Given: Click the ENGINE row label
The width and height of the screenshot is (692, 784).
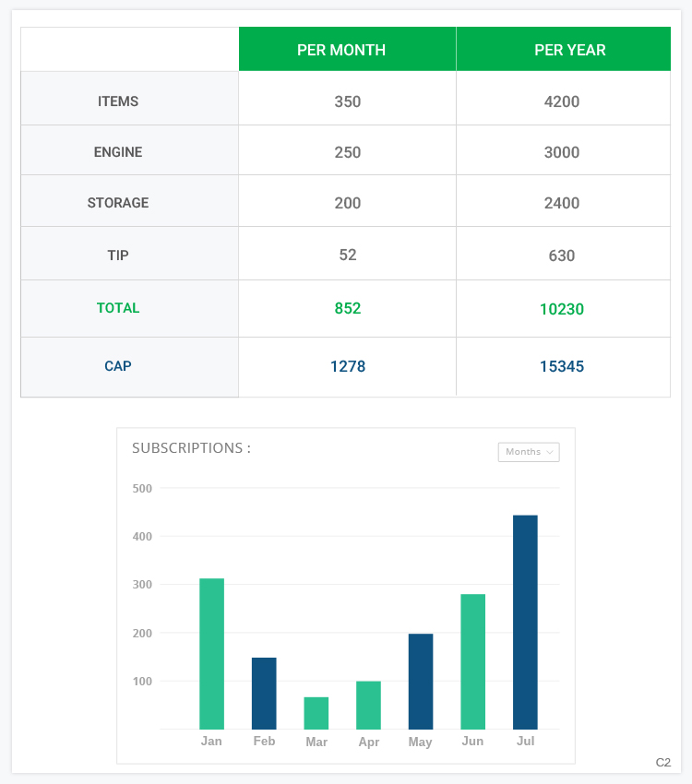Looking at the screenshot, I should pyautogui.click(x=118, y=152).
